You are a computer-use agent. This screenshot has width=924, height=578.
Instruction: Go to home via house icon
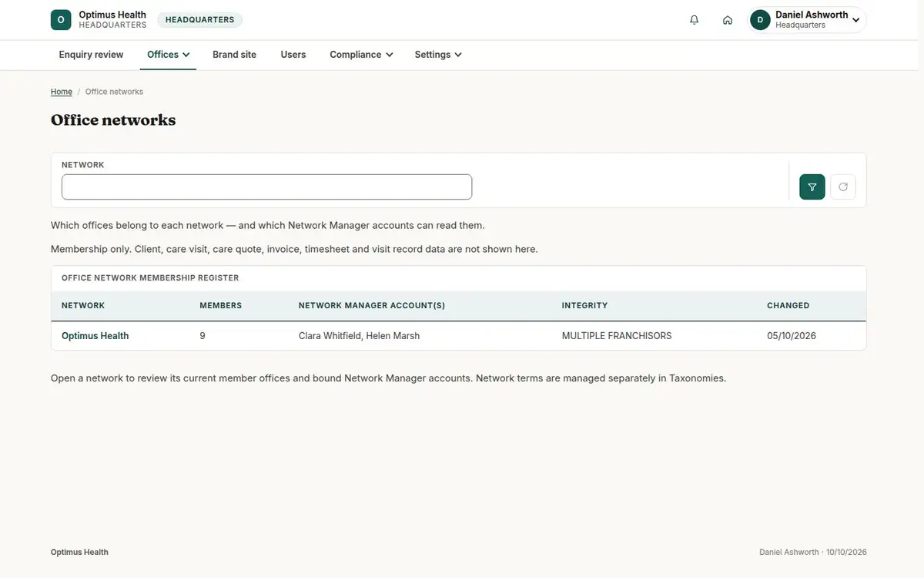[x=728, y=20]
